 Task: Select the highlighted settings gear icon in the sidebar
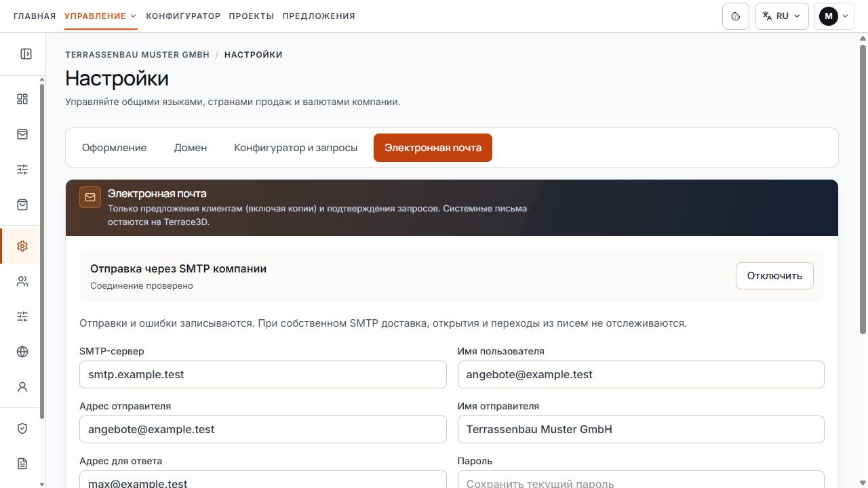[22, 246]
